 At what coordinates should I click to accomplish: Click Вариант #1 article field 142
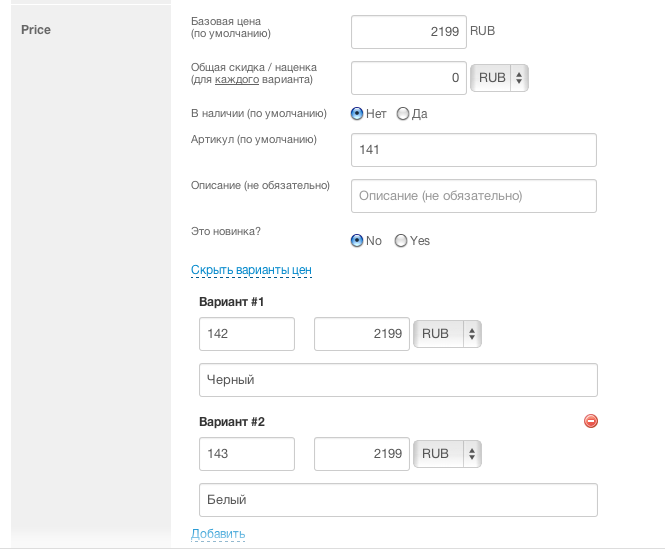coord(247,334)
